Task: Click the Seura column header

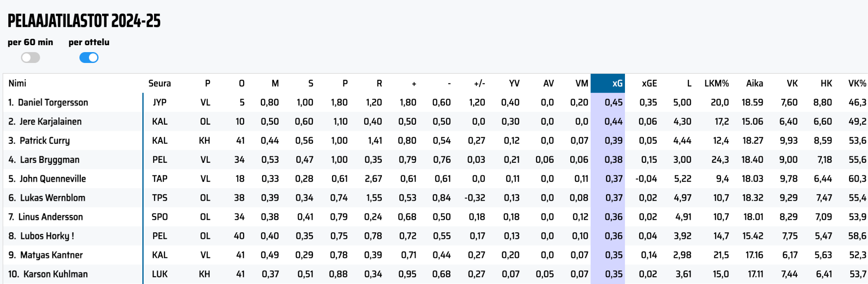Action: [159, 83]
